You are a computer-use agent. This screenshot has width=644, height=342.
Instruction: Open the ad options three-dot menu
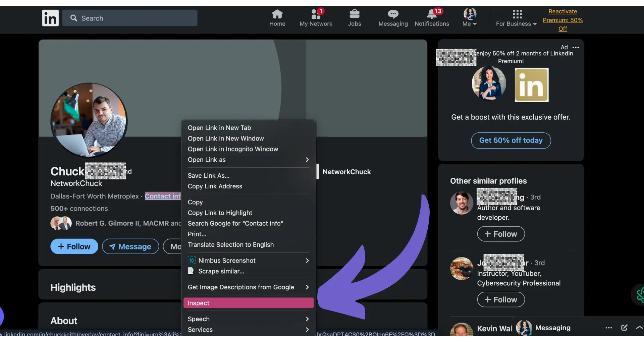point(576,47)
